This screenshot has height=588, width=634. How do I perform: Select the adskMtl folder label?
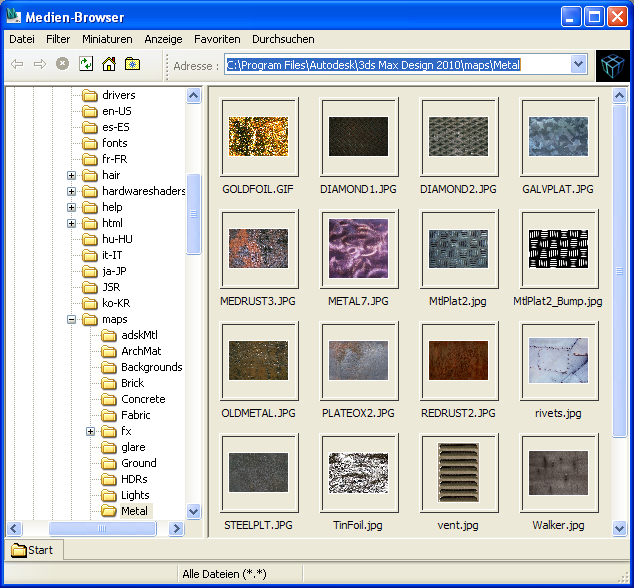[x=139, y=335]
